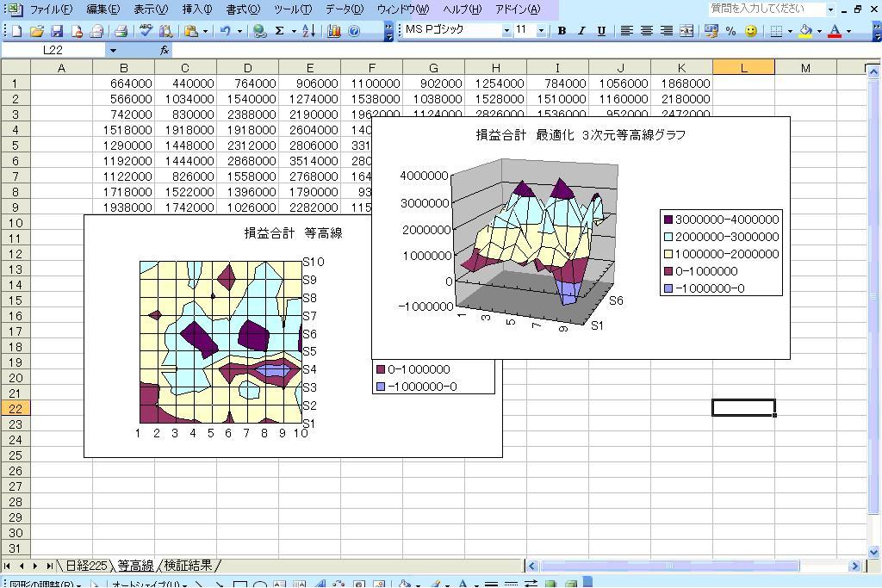Click the Undo arrow icon
The image size is (882, 588).
tap(225, 31)
